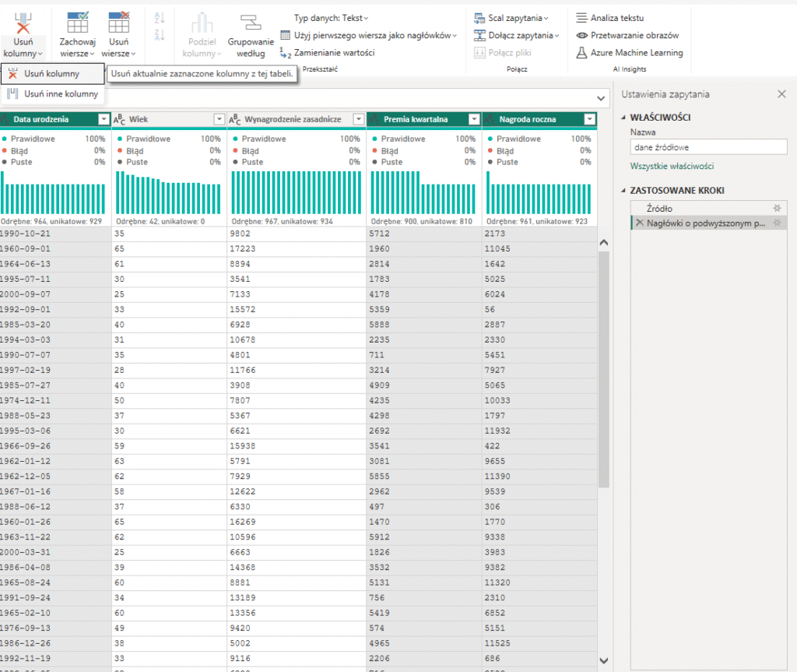797x672 pixels.
Task: Click the Zachowaj wiersze table icon
Action: [x=77, y=22]
